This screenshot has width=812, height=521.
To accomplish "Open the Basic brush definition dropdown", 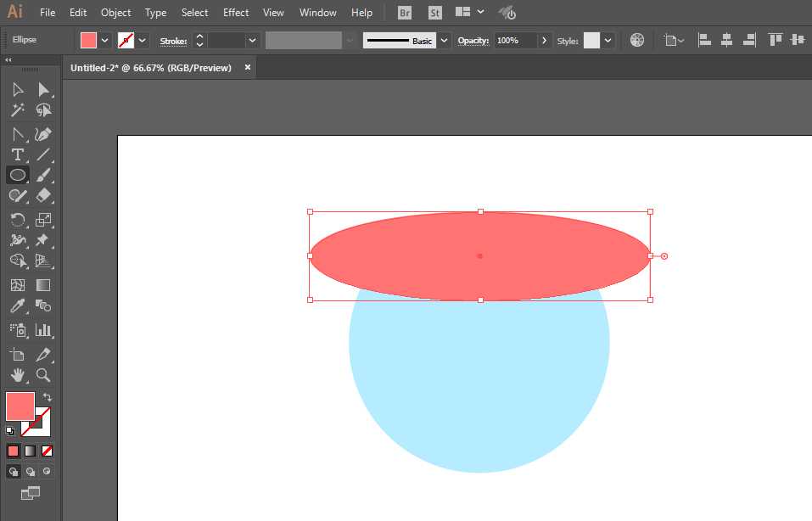I will pyautogui.click(x=445, y=41).
